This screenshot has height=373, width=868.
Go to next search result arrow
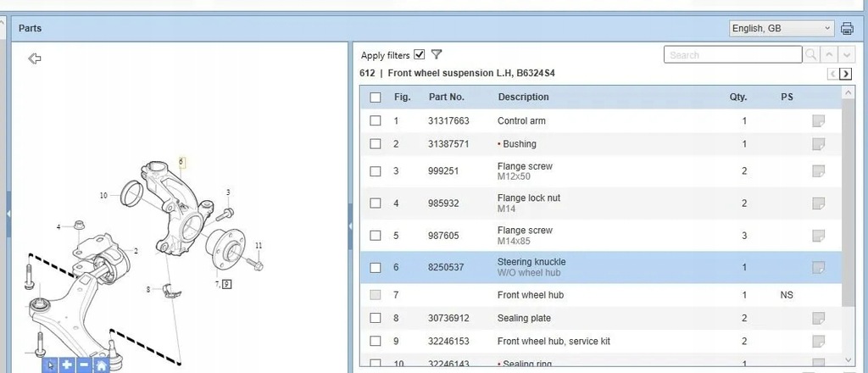pos(847,55)
